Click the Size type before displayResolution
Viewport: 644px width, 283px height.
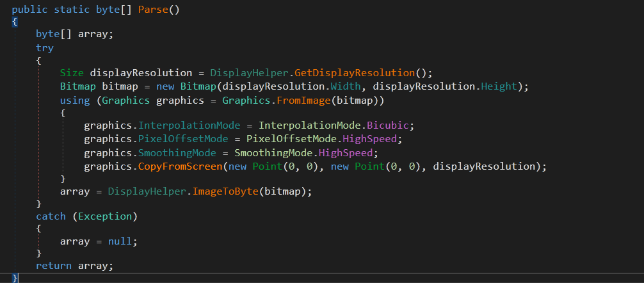point(72,72)
